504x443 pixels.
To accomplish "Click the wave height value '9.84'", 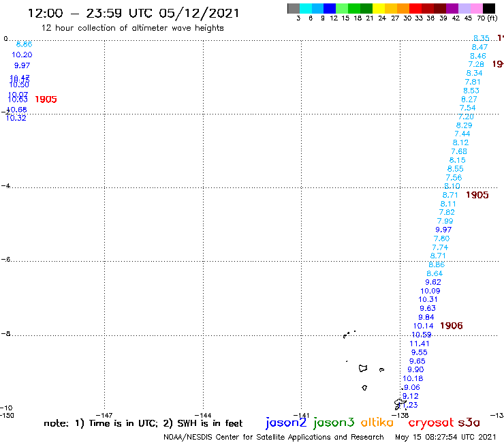I will (426, 317).
